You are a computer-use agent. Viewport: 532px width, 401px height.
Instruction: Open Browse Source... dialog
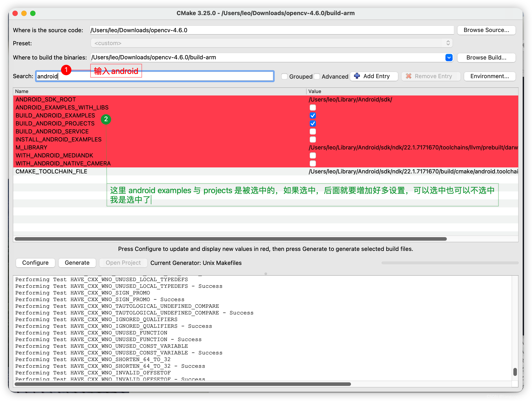pyautogui.click(x=486, y=30)
